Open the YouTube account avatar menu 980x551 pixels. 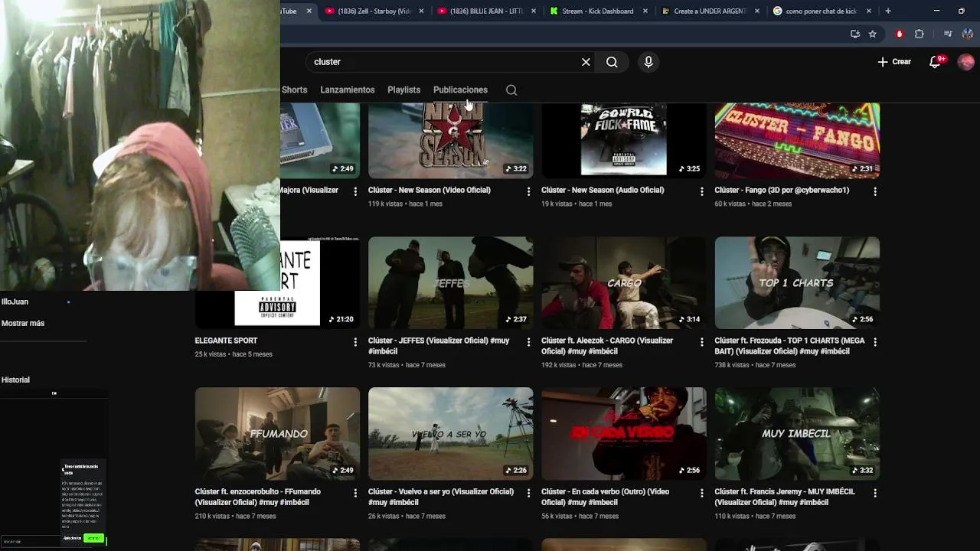966,62
